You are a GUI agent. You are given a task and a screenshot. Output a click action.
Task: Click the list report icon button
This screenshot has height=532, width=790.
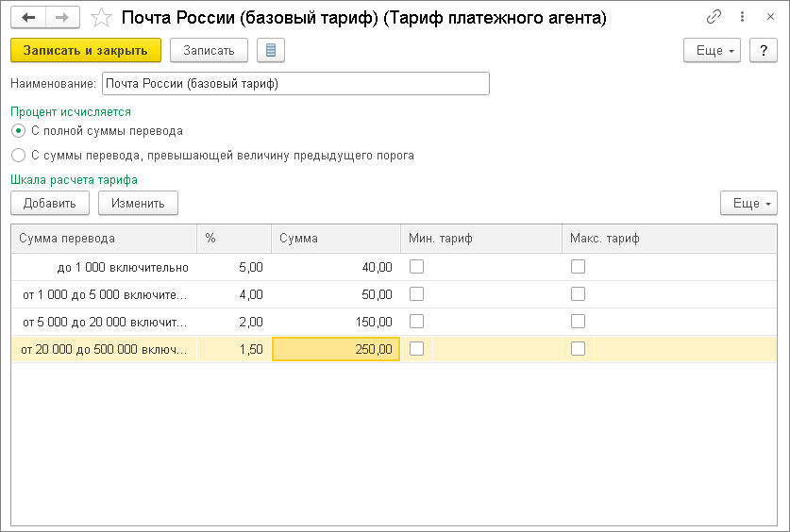(x=270, y=50)
